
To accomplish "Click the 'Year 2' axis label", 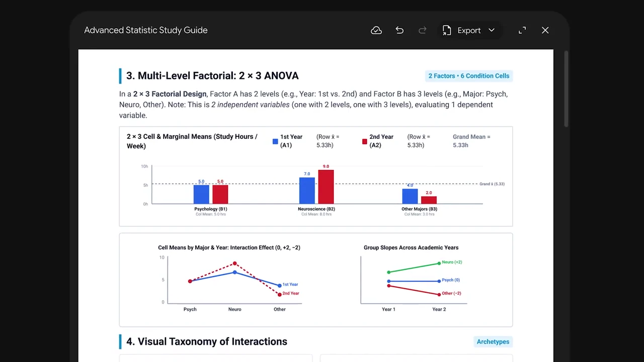I will pyautogui.click(x=439, y=309).
